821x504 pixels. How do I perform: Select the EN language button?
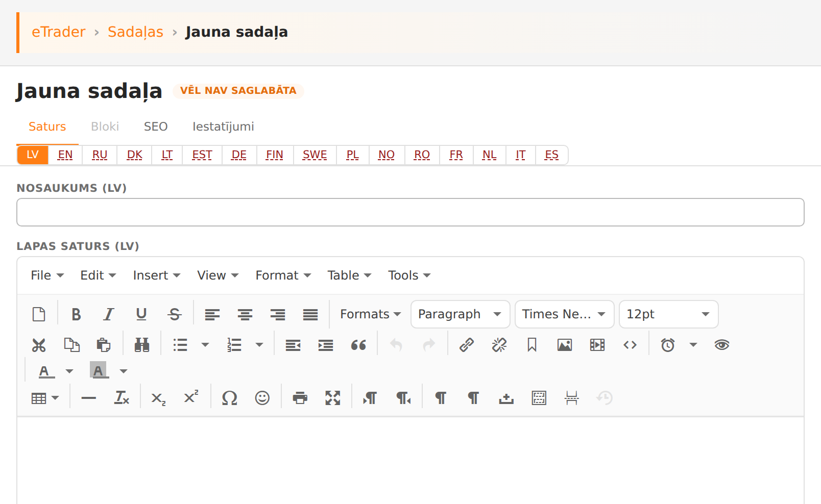point(65,155)
